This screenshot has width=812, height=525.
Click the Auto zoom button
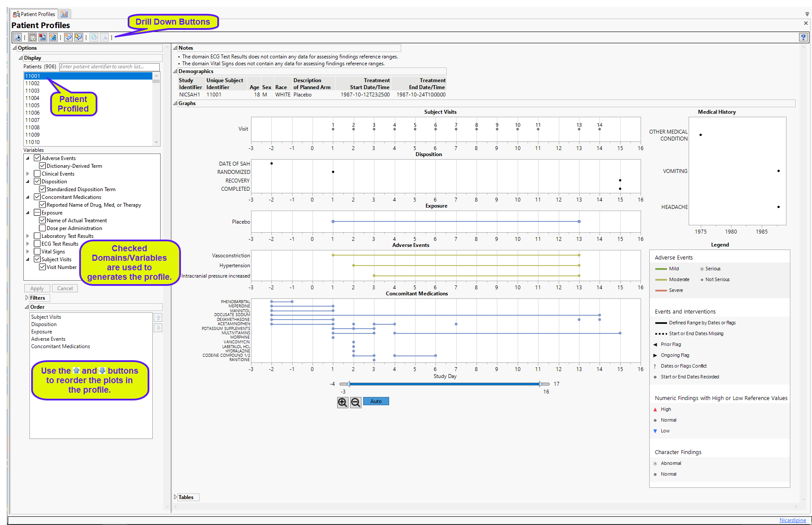click(376, 401)
